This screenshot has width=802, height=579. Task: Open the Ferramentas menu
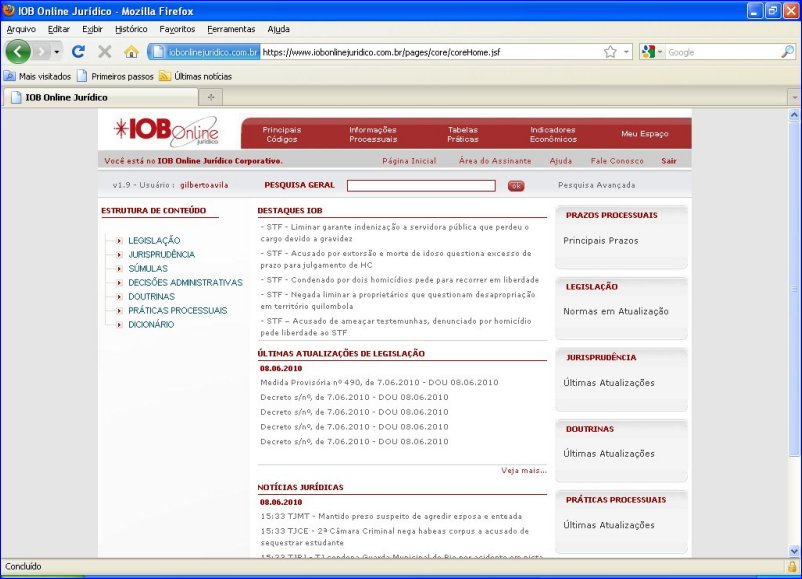pyautogui.click(x=231, y=29)
